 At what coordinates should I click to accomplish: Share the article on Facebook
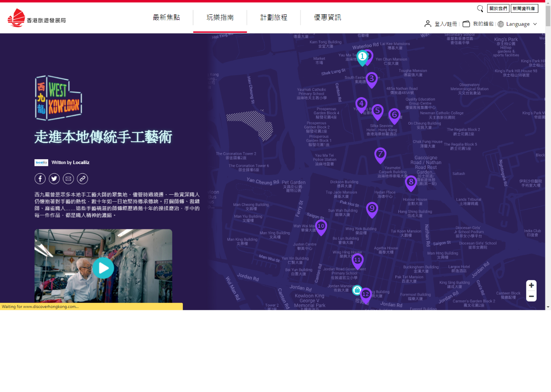(x=40, y=178)
